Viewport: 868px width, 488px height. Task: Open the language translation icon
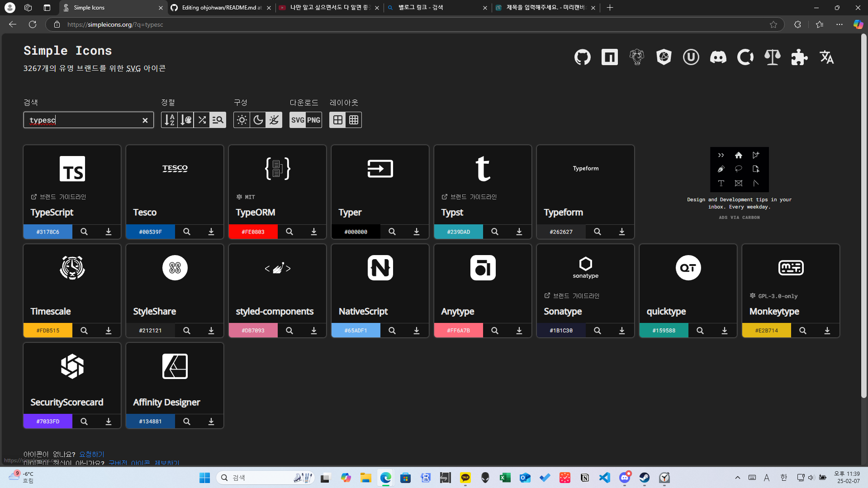[x=827, y=57]
